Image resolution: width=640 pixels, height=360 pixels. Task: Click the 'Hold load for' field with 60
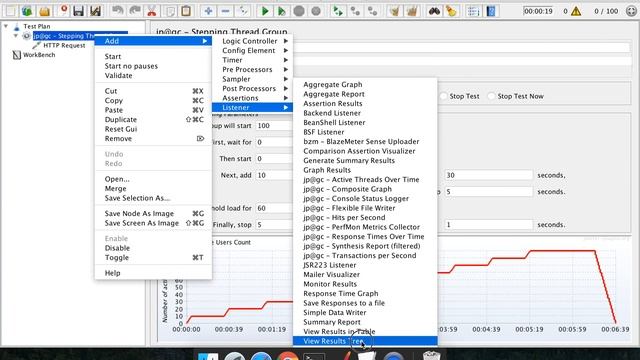pos(274,208)
